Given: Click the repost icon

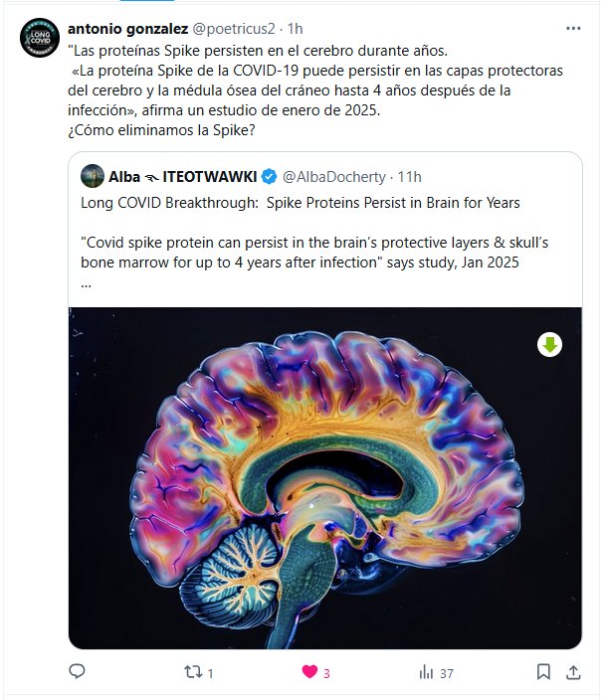Looking at the screenshot, I should pyautogui.click(x=193, y=671).
